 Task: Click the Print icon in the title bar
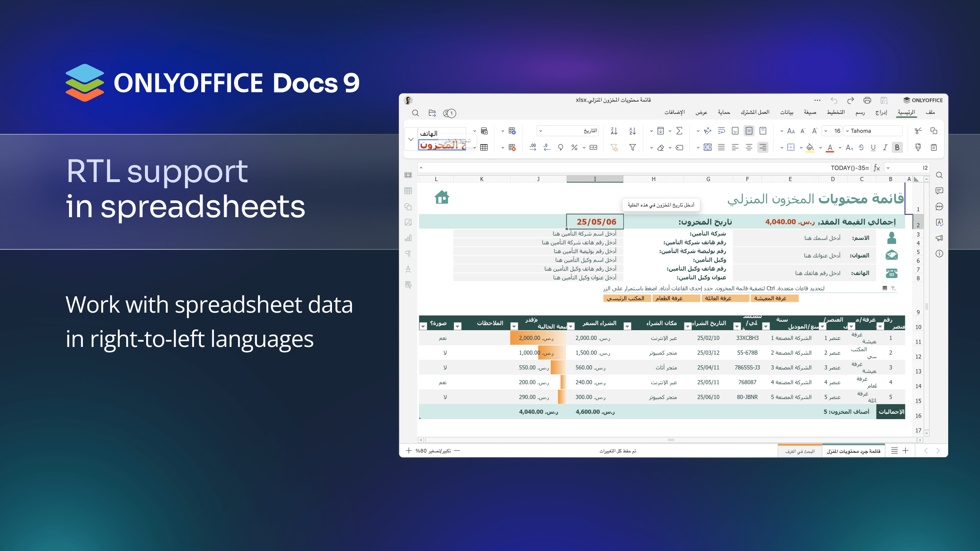(867, 100)
